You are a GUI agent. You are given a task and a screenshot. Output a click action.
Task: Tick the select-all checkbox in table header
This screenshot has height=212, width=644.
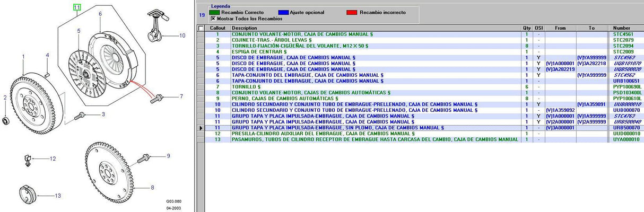point(201,28)
